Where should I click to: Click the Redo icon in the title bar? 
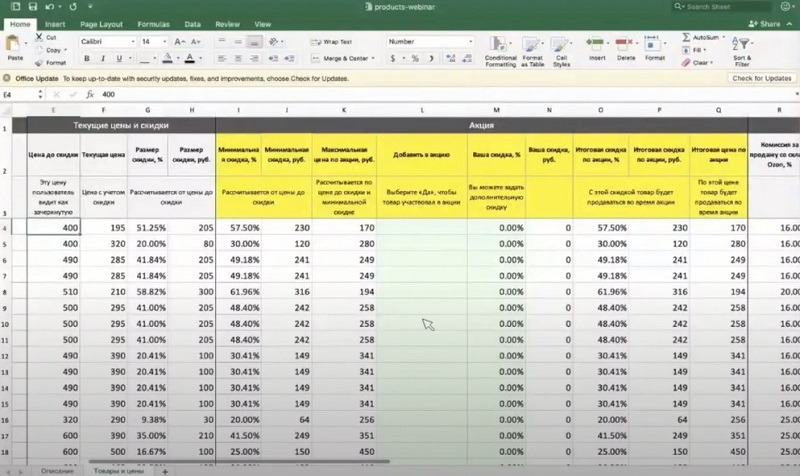73,7
